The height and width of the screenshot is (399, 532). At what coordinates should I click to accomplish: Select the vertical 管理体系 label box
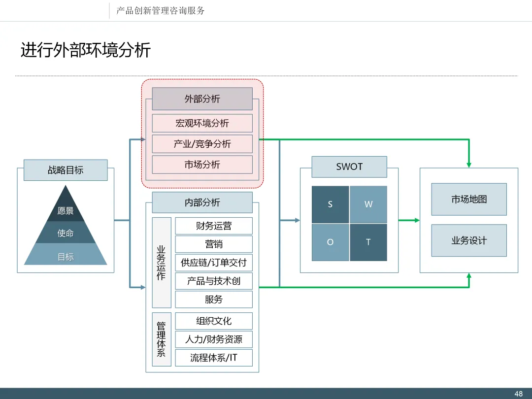162,339
